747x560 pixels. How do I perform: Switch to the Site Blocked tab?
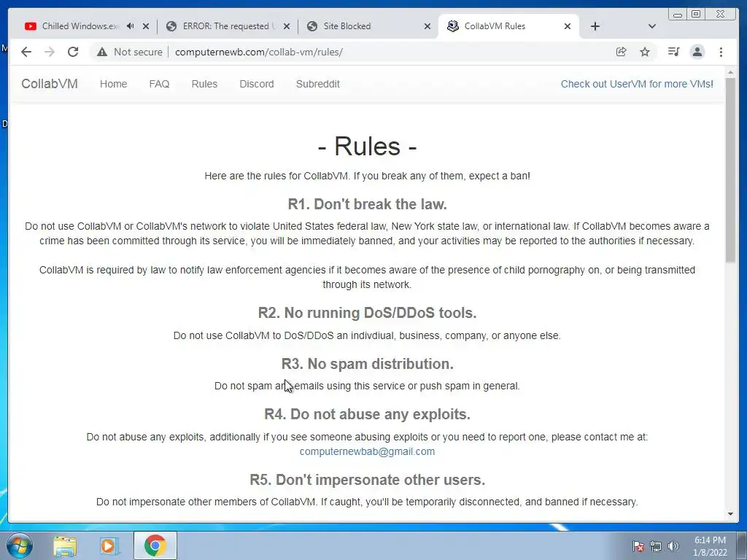(x=347, y=26)
